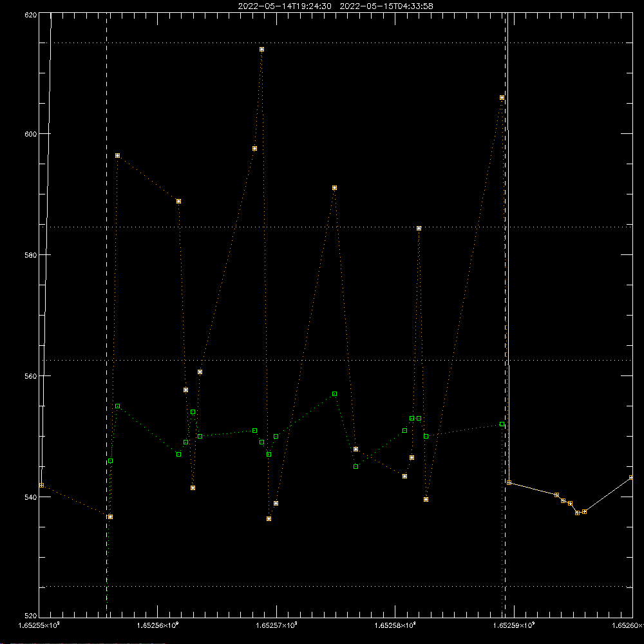Screen dimensions: 644x644
Task: Click the 1.65256×10⁹ x-axis label
Action: [158, 625]
